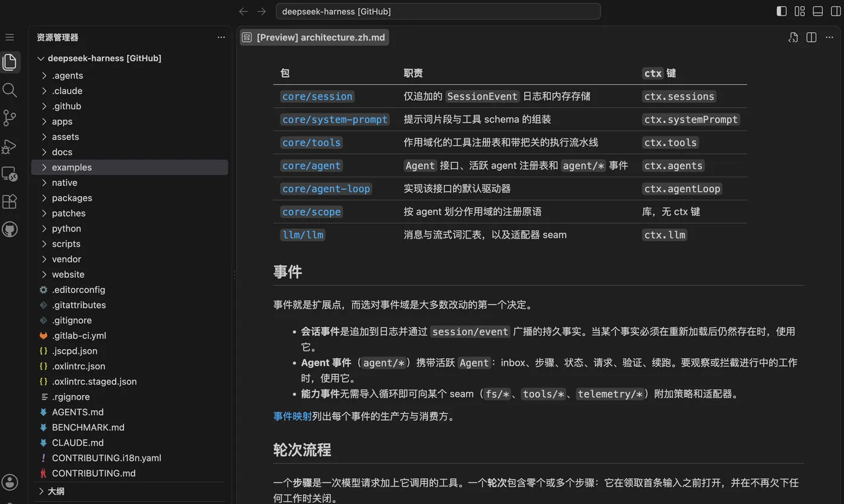Click the CONTRIBUTING.i18n.yaml exclamation icon
This screenshot has height=504, width=844.
(43, 458)
